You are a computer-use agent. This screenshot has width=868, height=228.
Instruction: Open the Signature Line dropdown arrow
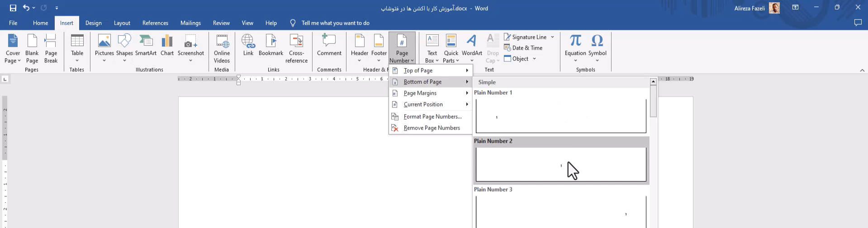tap(552, 37)
